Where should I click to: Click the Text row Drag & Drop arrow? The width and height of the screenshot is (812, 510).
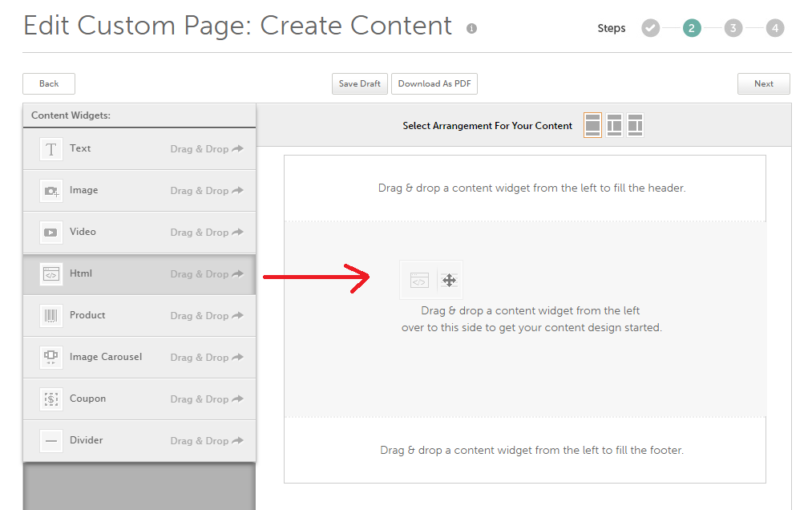click(x=238, y=149)
